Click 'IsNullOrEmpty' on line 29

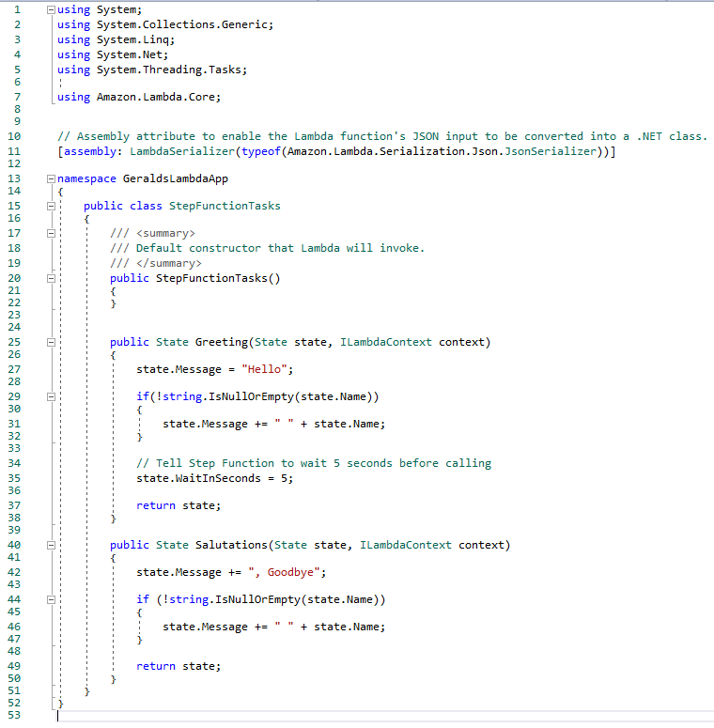point(251,396)
